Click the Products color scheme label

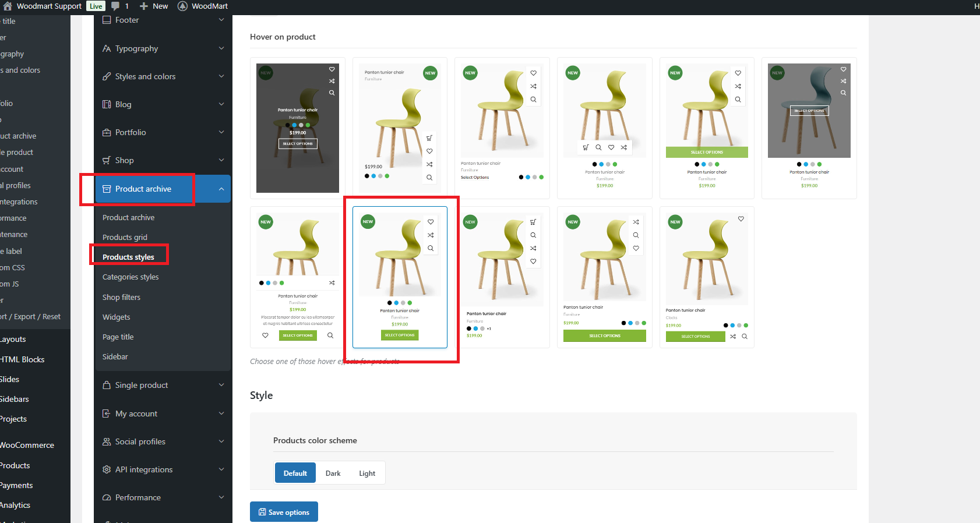315,440
